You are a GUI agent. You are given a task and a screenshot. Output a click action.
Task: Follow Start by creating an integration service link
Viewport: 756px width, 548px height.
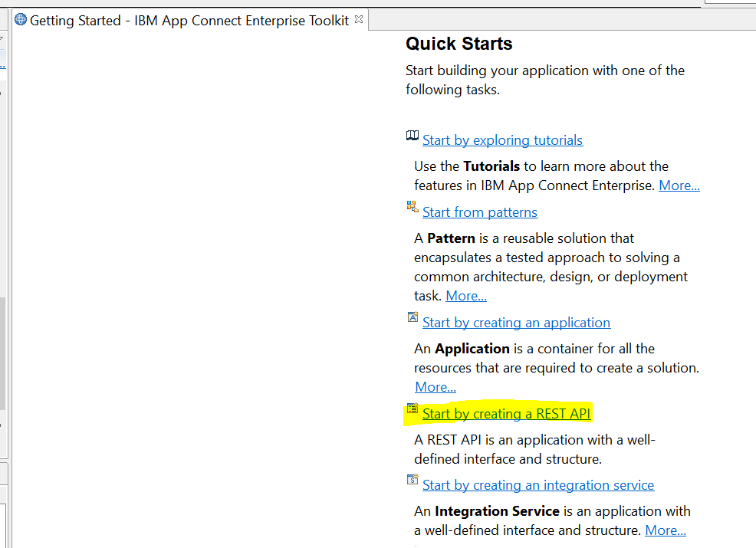(x=537, y=485)
